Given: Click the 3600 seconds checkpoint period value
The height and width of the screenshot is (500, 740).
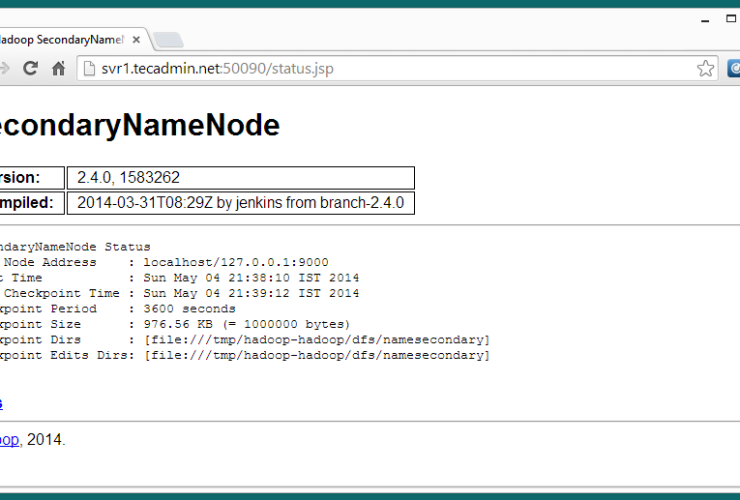Looking at the screenshot, I should pyautogui.click(x=190, y=309).
